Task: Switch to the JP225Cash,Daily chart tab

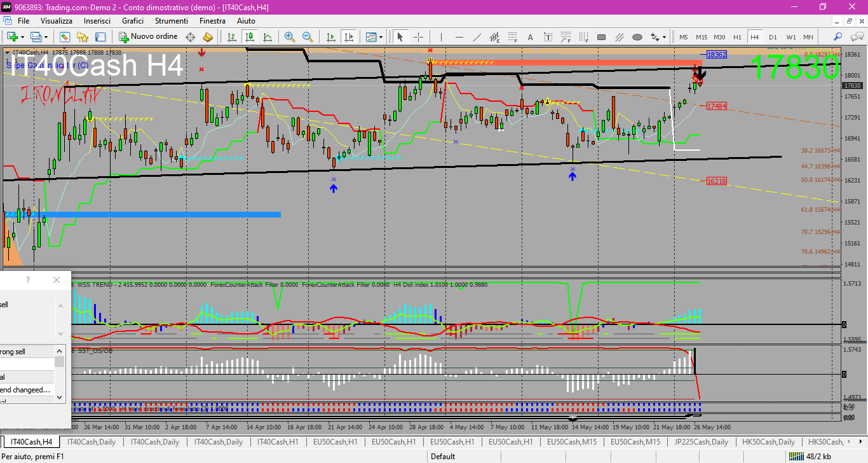Action: point(702,442)
